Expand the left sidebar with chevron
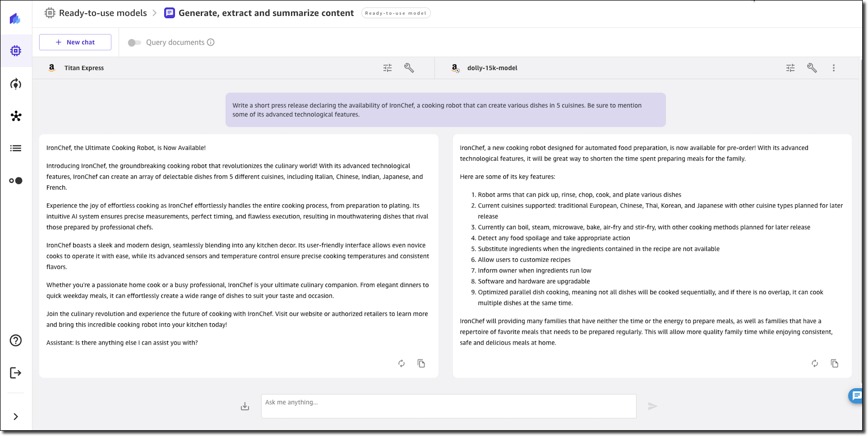Screen dimensions: 868x436 16,417
